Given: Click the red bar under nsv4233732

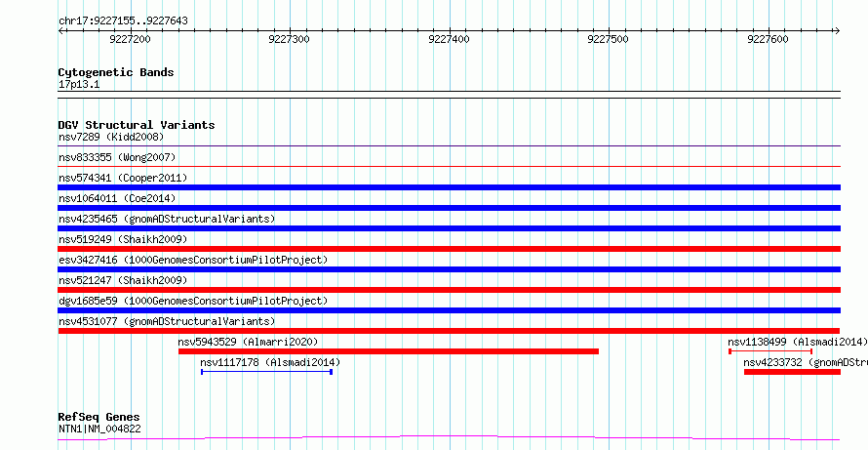Looking at the screenshot, I should click(792, 372).
